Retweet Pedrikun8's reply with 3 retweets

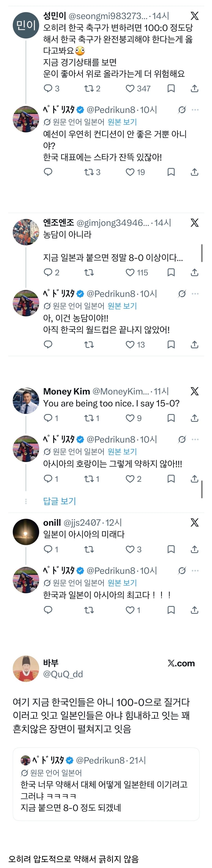[92, 172]
